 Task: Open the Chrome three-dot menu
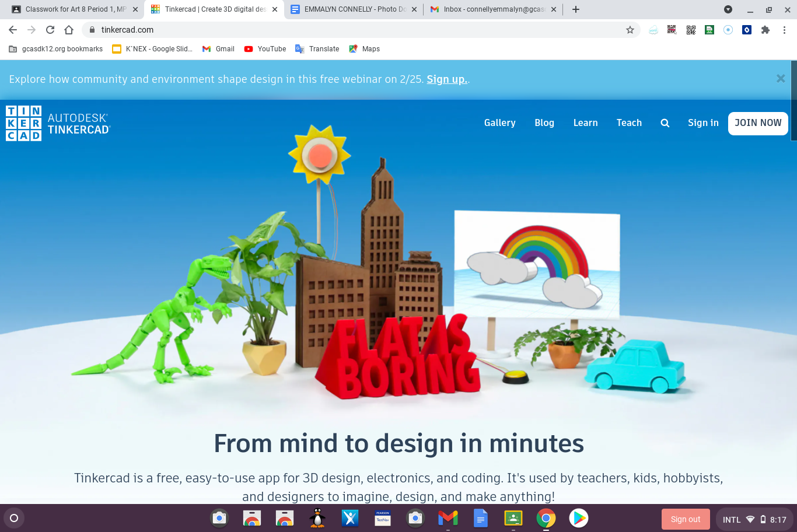[784, 30]
